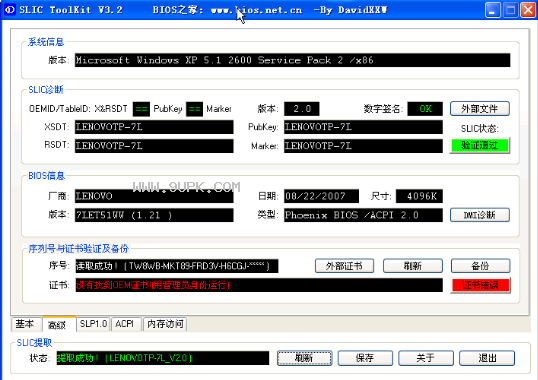Click the red certificate error message field
Image resolution: width=538 pixels, height=380 pixels.
point(259,285)
